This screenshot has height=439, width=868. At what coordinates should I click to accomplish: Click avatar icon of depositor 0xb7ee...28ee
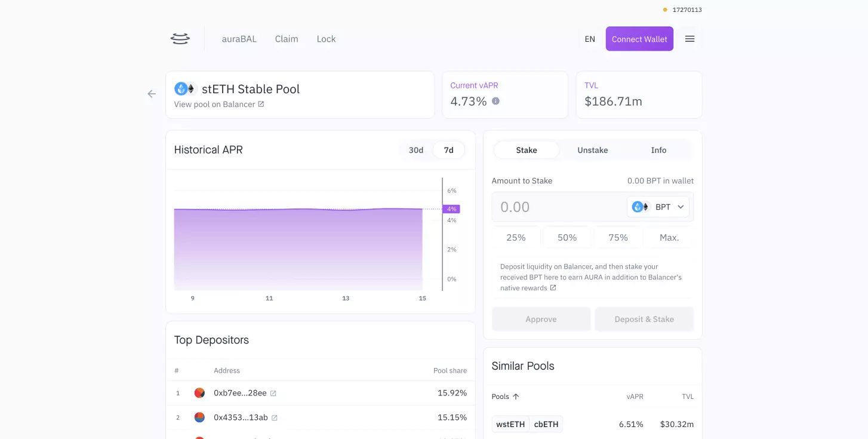click(199, 393)
